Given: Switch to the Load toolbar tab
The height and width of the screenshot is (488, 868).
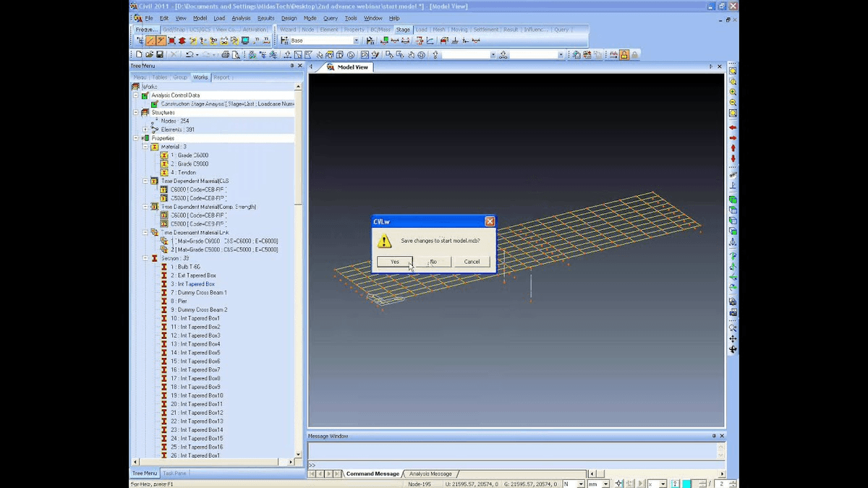Looking at the screenshot, I should [421, 30].
